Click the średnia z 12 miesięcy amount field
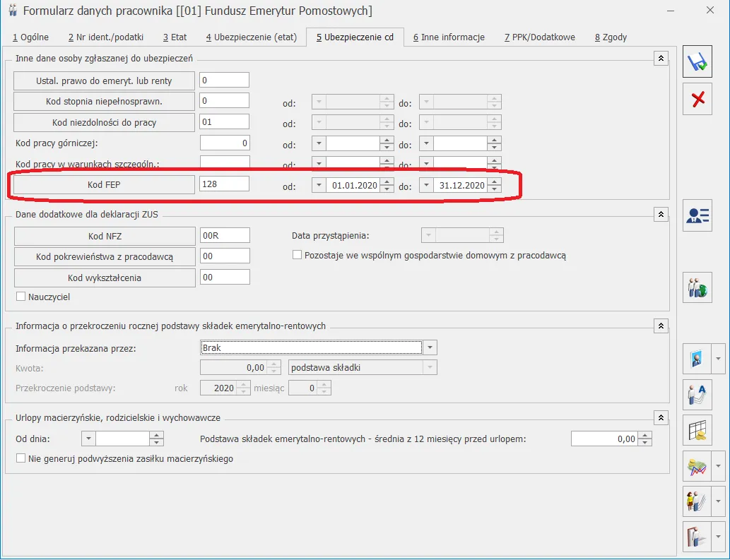This screenshot has width=730, height=560. (604, 439)
